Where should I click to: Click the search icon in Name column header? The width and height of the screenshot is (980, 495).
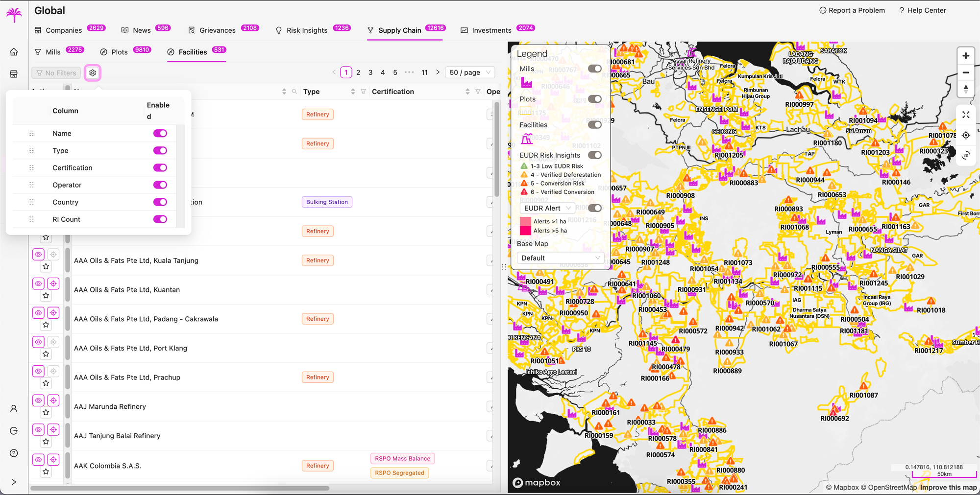point(294,92)
